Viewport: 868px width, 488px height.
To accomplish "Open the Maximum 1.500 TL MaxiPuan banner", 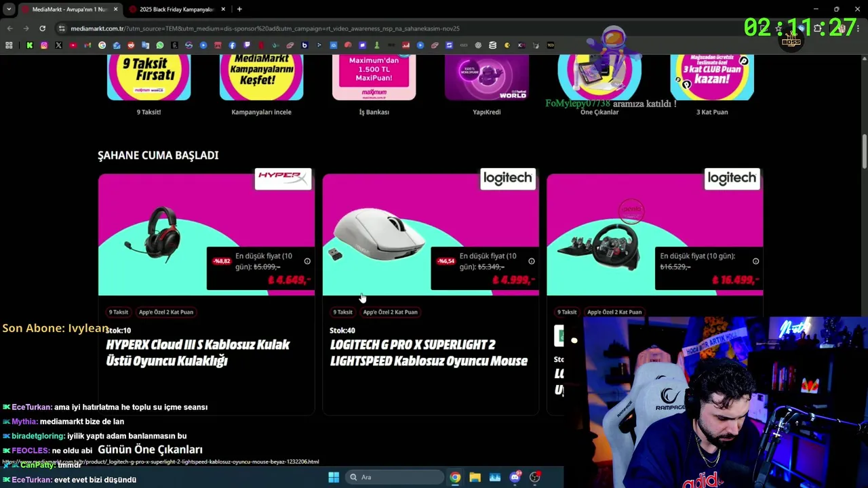I will pyautogui.click(x=374, y=77).
